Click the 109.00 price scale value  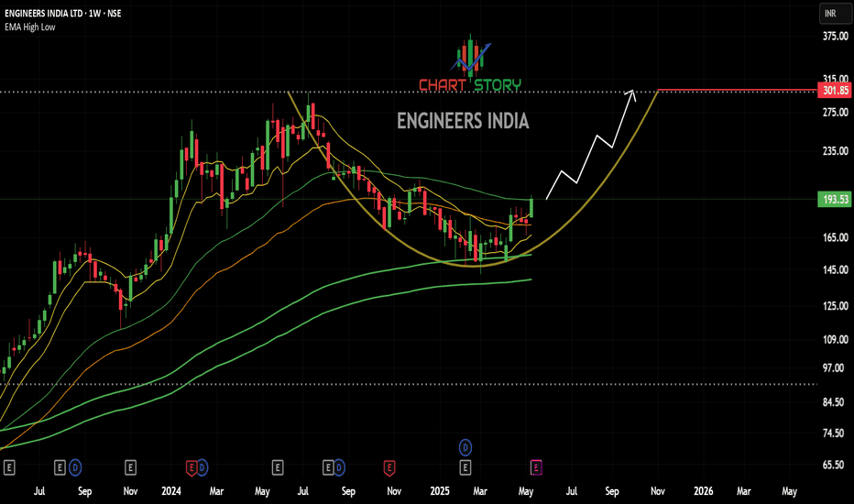tap(836, 339)
